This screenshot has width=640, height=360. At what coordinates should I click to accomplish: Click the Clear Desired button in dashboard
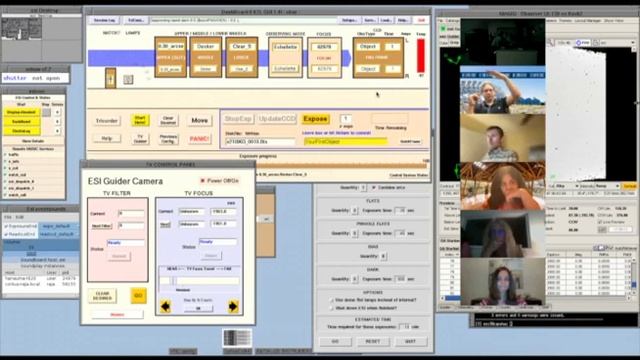(168, 120)
